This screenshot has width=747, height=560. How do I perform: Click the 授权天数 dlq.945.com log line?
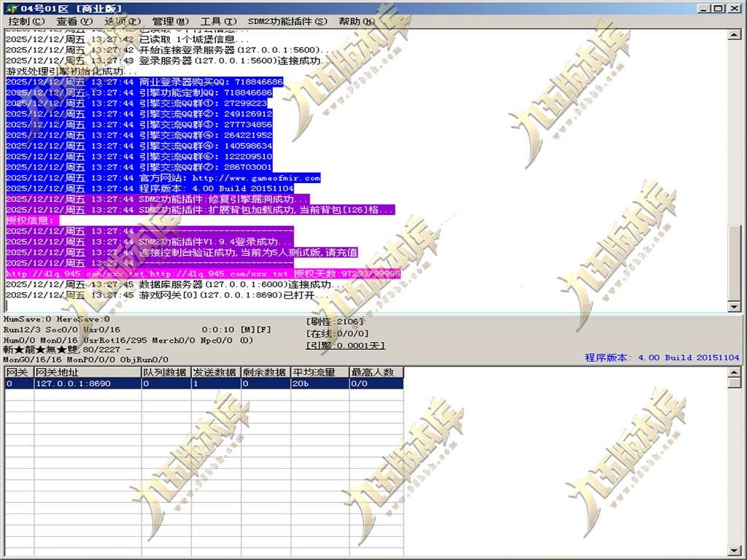[x=203, y=274]
